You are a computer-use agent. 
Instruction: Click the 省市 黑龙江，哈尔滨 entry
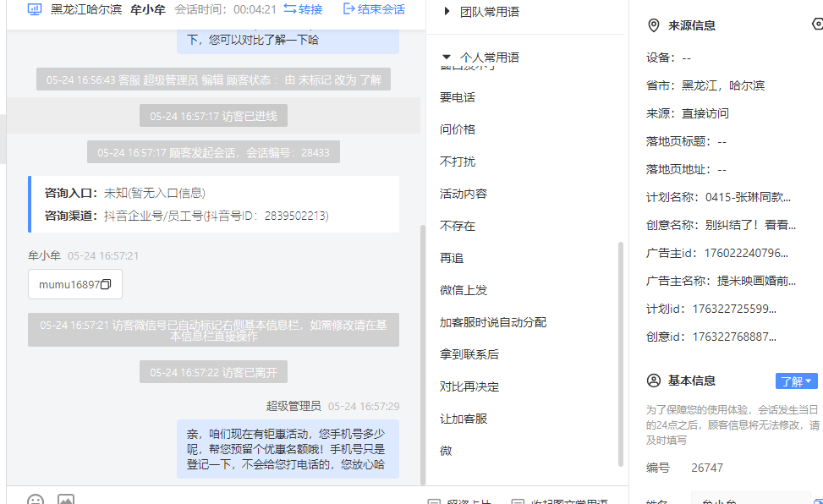(705, 85)
